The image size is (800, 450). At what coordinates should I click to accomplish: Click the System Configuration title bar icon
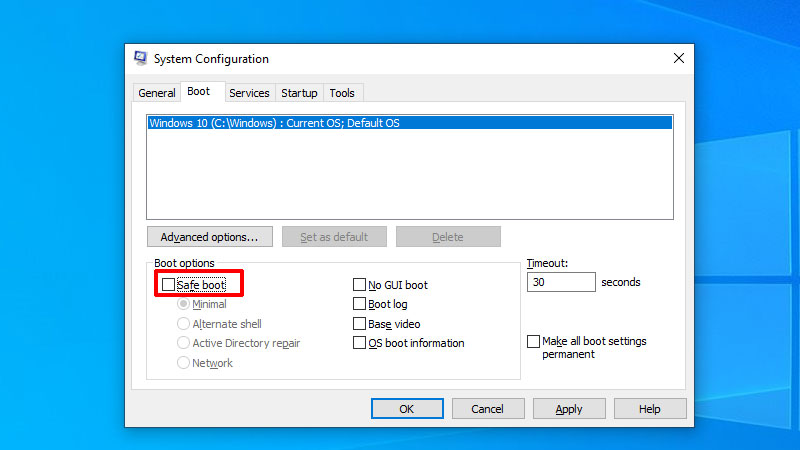[x=140, y=58]
